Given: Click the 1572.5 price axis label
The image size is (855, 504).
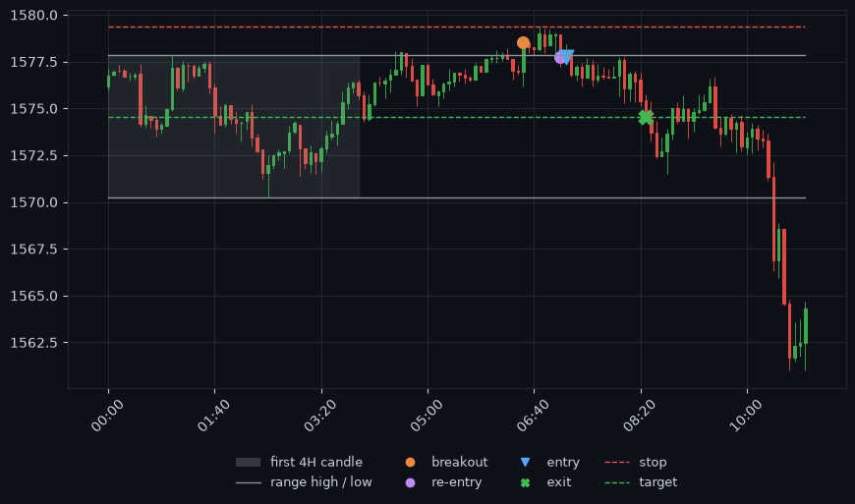Looking at the screenshot, I should (33, 156).
